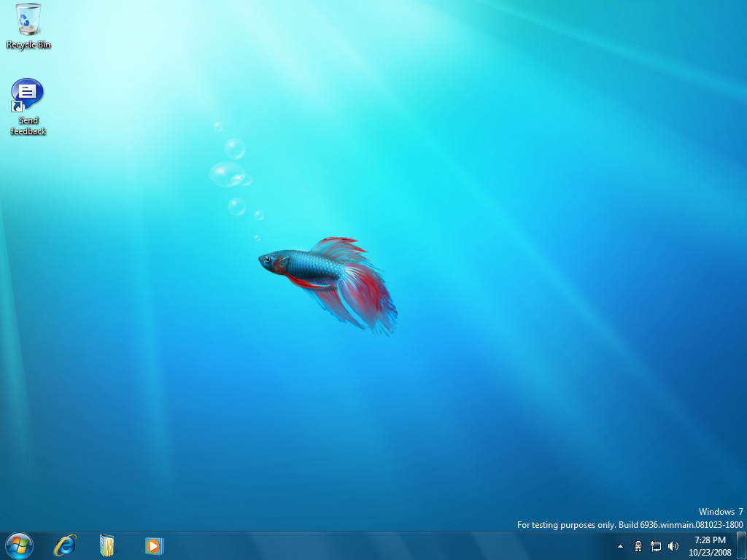
Task: Click the 7:28 PM clock time
Action: tap(710, 540)
